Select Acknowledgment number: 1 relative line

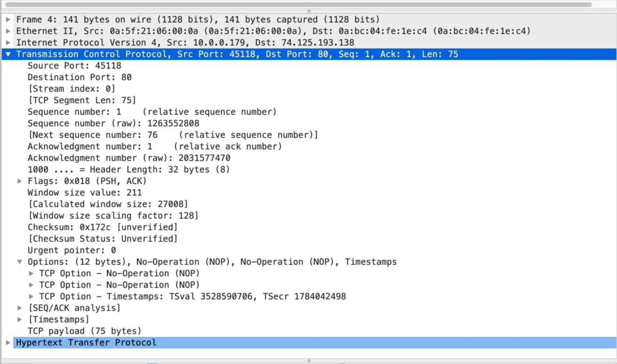(154, 147)
